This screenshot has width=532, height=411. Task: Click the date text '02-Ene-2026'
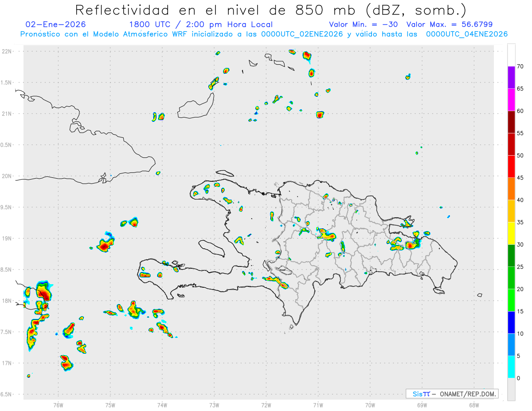(56, 24)
